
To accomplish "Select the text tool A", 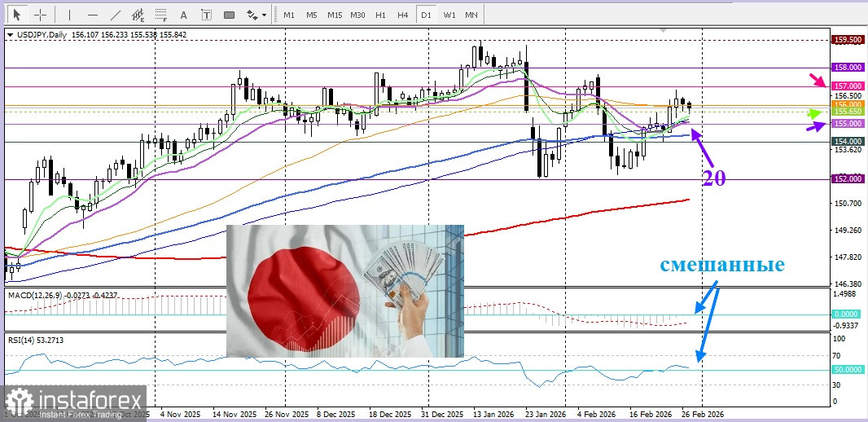I will [x=183, y=15].
